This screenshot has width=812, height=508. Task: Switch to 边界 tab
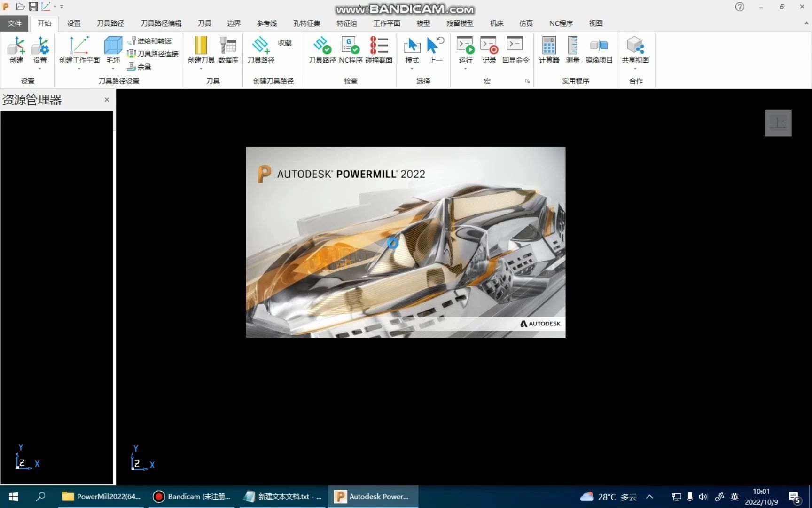click(x=234, y=24)
